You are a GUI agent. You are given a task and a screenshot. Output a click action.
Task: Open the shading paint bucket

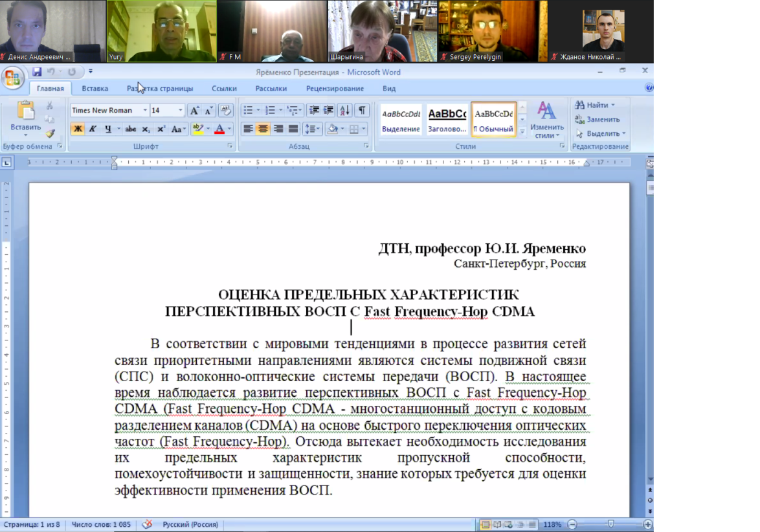pyautogui.click(x=333, y=129)
